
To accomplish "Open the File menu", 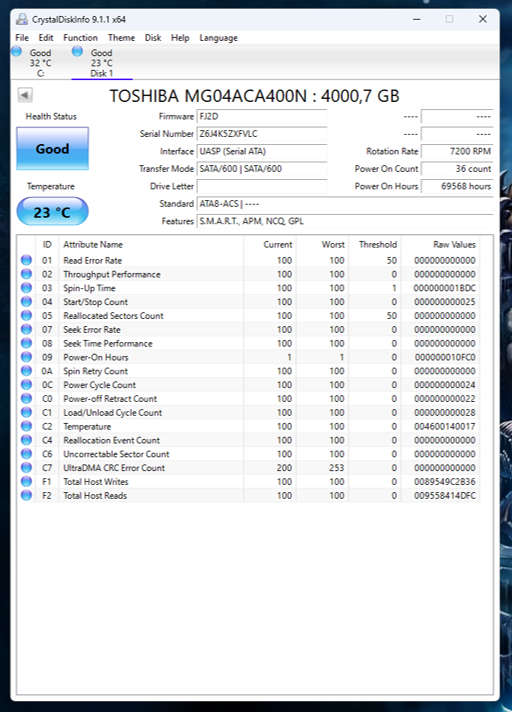I will pos(22,38).
